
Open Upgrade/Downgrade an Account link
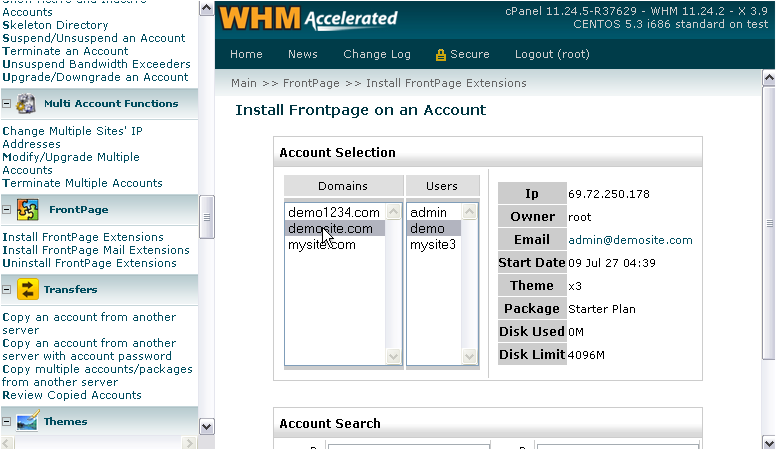coord(95,77)
